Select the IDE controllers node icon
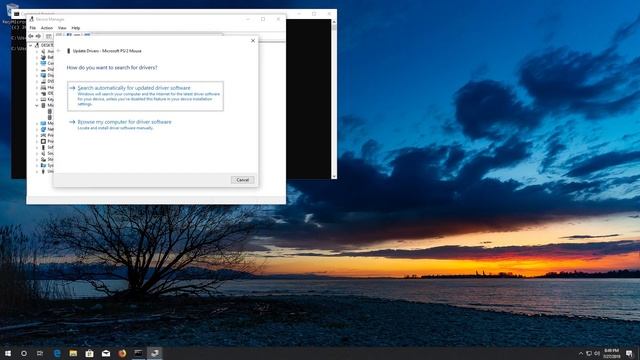This screenshot has width=640, height=360. pos(43,93)
